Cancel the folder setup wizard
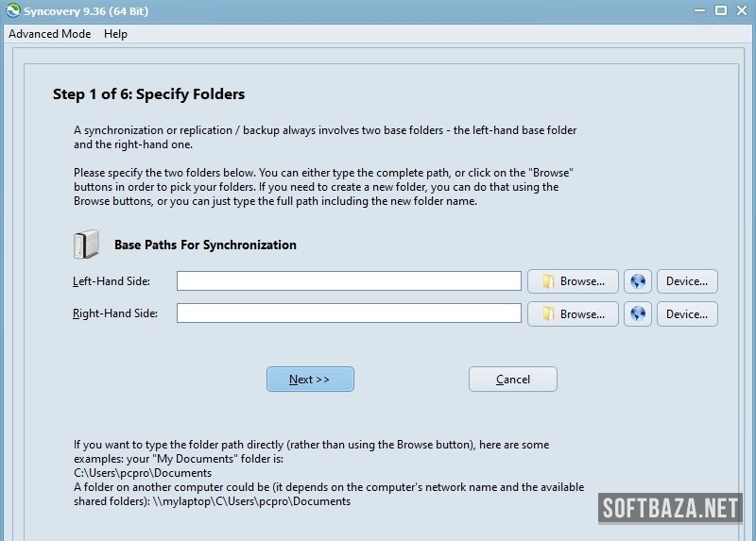 tap(513, 379)
